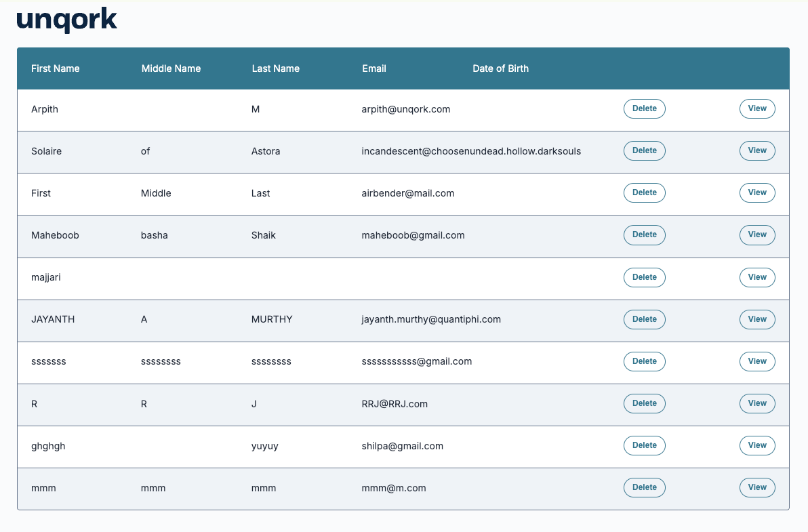This screenshot has height=532, width=808.
Task: Click the Last Name column header
Action: pos(275,68)
